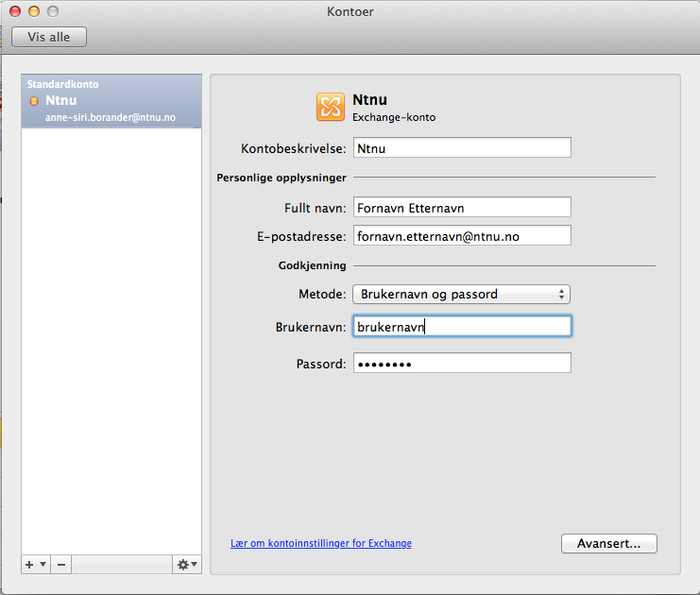Edit the Kontobeskrivelse field
Viewport: 700px width, 595px height.
click(x=462, y=147)
